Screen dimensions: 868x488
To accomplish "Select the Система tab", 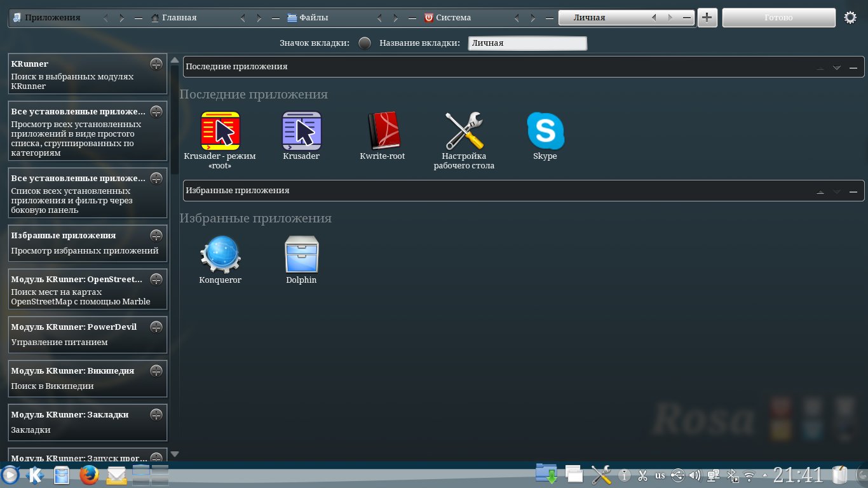I will pyautogui.click(x=453, y=18).
